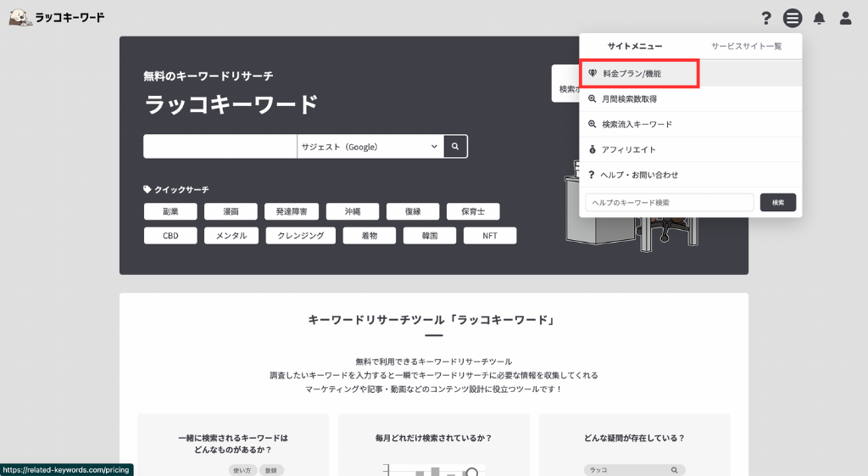Click the 沖縄 quick search tag

(353, 211)
